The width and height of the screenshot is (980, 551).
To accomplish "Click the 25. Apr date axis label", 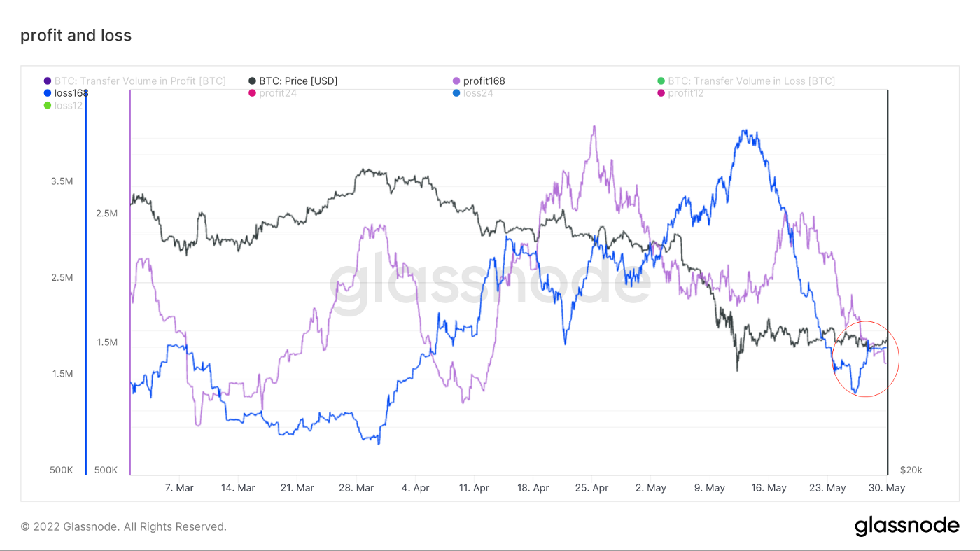I will pos(591,488).
